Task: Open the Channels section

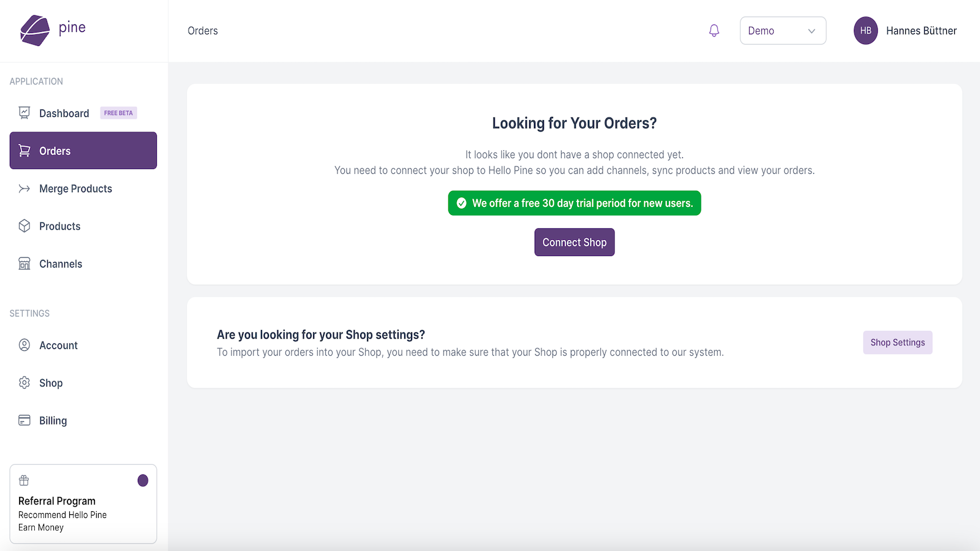Action: [83, 264]
